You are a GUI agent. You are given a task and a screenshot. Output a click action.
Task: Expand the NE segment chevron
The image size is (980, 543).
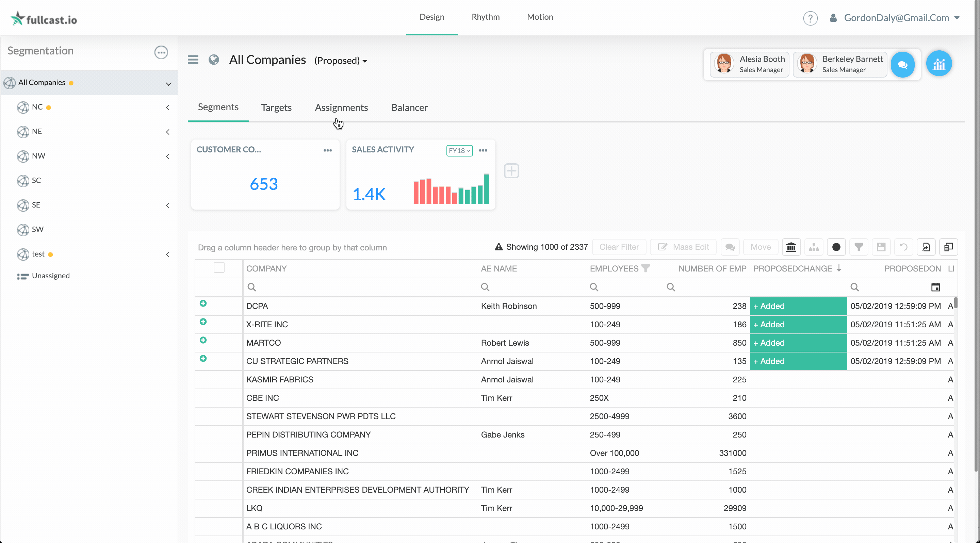coord(168,132)
